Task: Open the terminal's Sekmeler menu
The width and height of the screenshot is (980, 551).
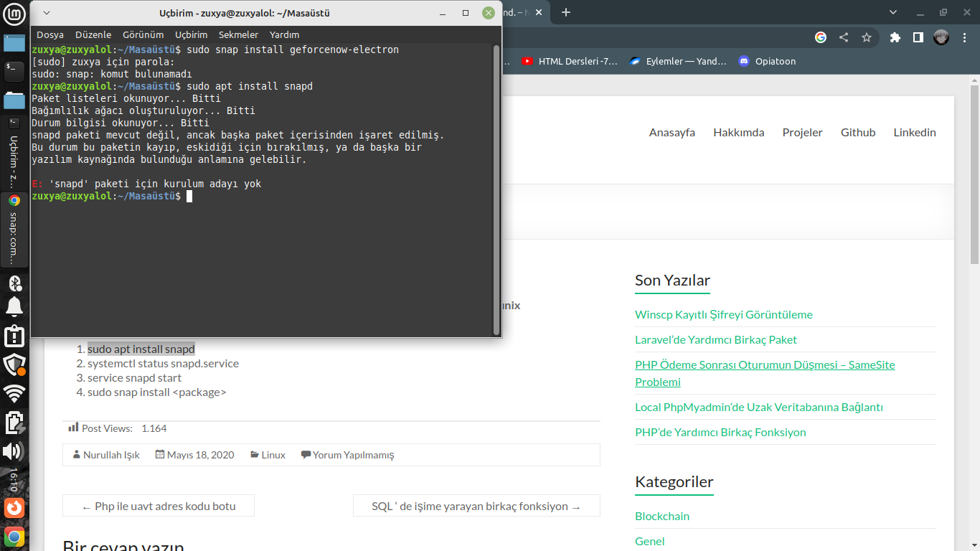Action: (x=238, y=34)
